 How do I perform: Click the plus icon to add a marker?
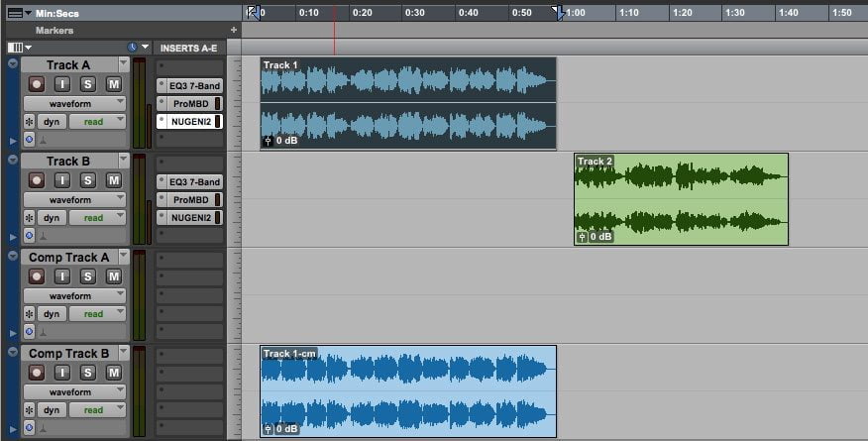[x=234, y=30]
